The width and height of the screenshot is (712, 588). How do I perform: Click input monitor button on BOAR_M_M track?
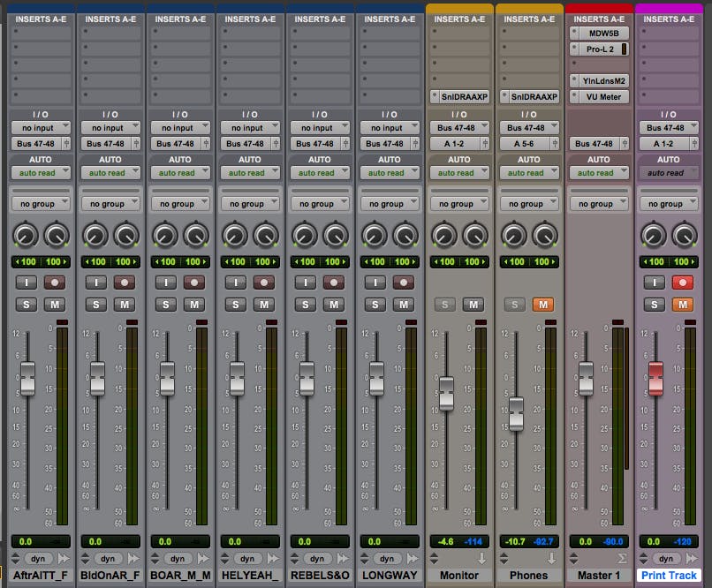[x=165, y=283]
